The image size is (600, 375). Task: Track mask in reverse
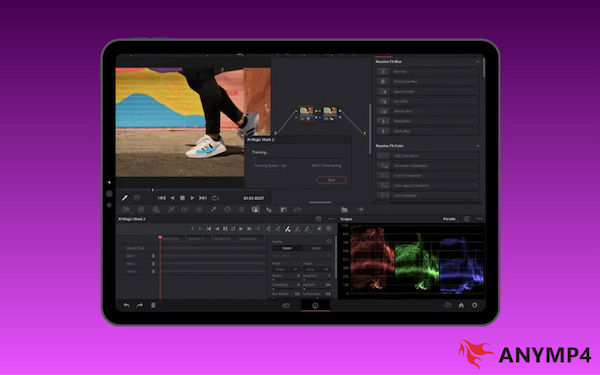[x=217, y=229]
